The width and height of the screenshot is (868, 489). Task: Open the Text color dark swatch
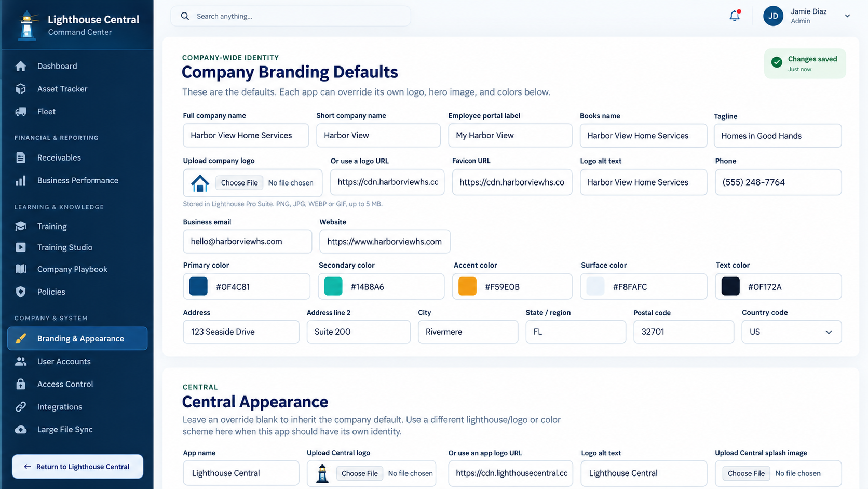(x=730, y=286)
